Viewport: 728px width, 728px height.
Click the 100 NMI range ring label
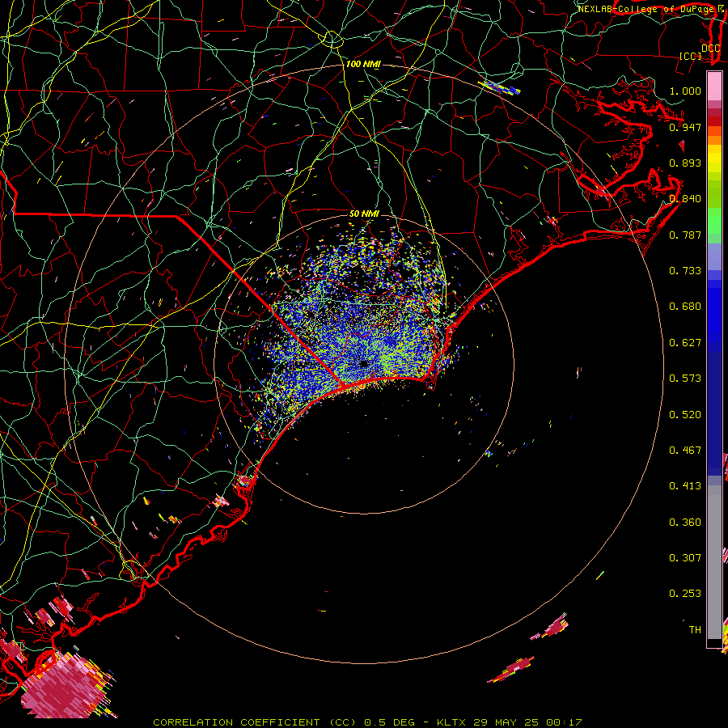click(363, 64)
